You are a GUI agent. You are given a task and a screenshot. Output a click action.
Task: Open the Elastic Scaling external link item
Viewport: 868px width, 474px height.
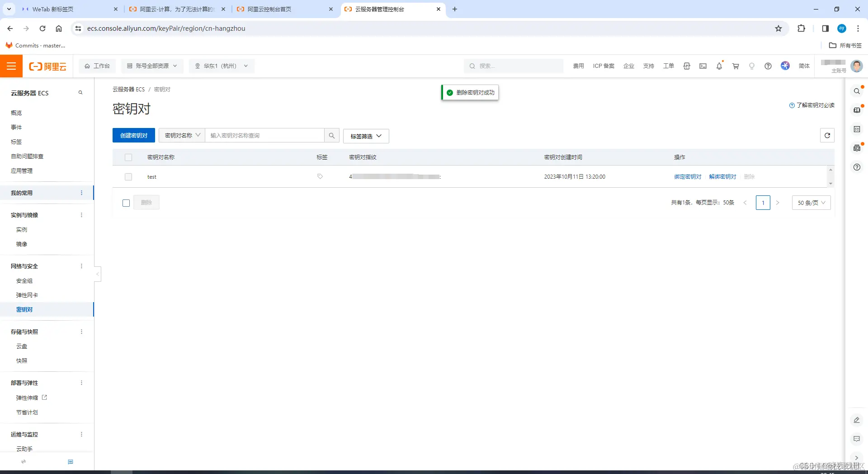click(x=32, y=398)
